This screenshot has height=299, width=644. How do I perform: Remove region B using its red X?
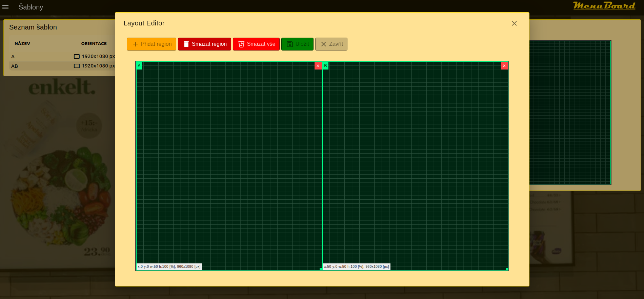pos(504,66)
